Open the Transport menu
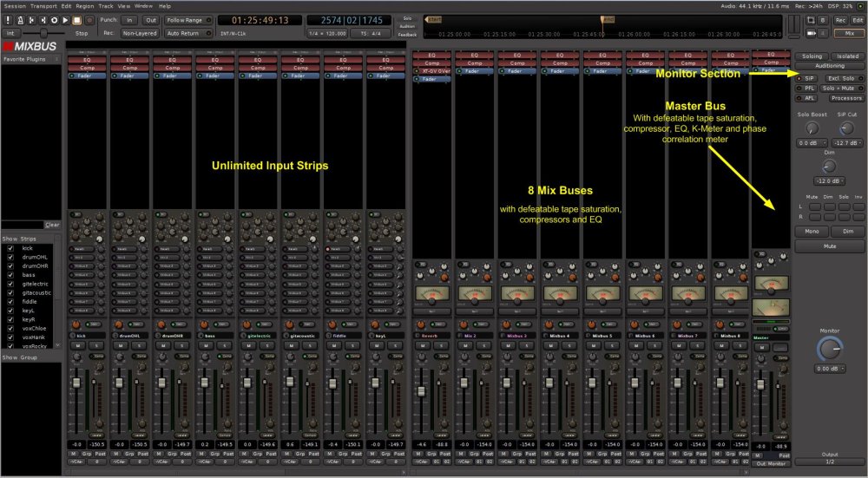The width and height of the screenshot is (868, 478). pos(43,6)
